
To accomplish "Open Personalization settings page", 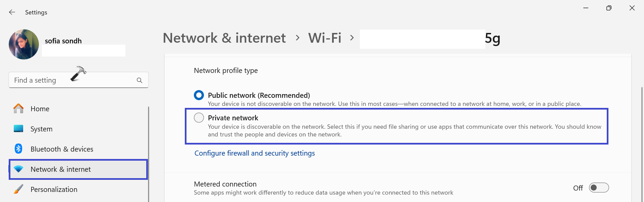I will click(54, 190).
